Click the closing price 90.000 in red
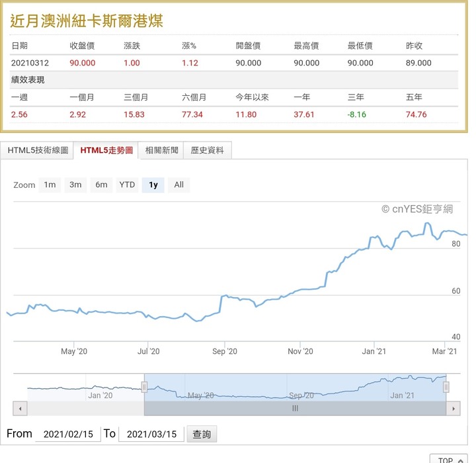Viewport: 476px width, 463px height. (82, 63)
